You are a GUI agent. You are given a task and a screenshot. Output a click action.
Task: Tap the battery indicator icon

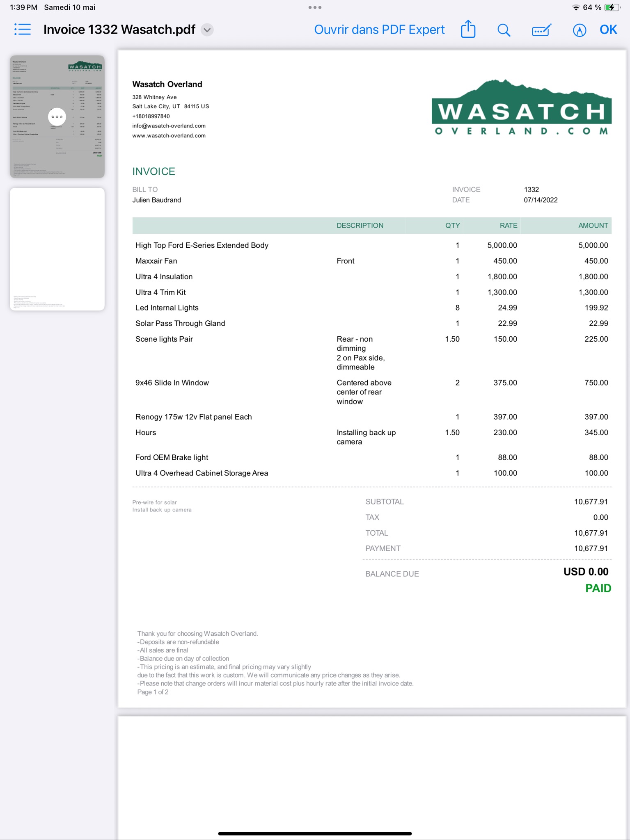(x=611, y=7)
